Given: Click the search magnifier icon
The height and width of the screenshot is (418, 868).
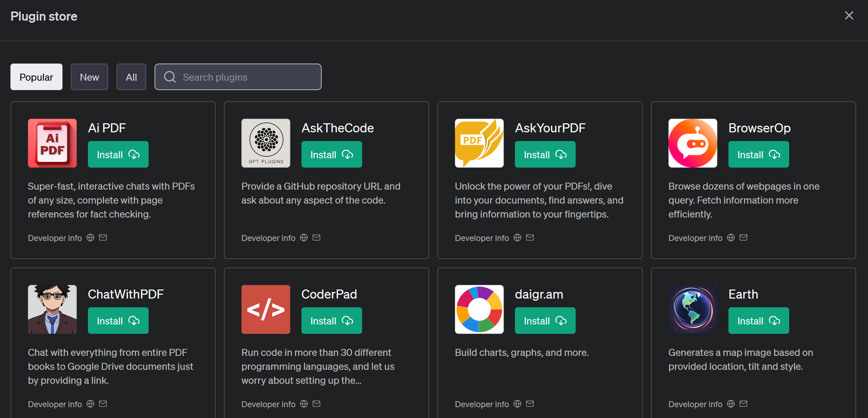Looking at the screenshot, I should coord(170,77).
